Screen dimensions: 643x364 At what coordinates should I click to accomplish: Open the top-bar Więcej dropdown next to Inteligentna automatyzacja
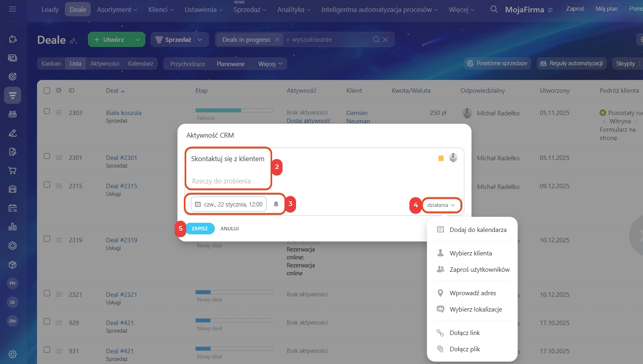462,10
